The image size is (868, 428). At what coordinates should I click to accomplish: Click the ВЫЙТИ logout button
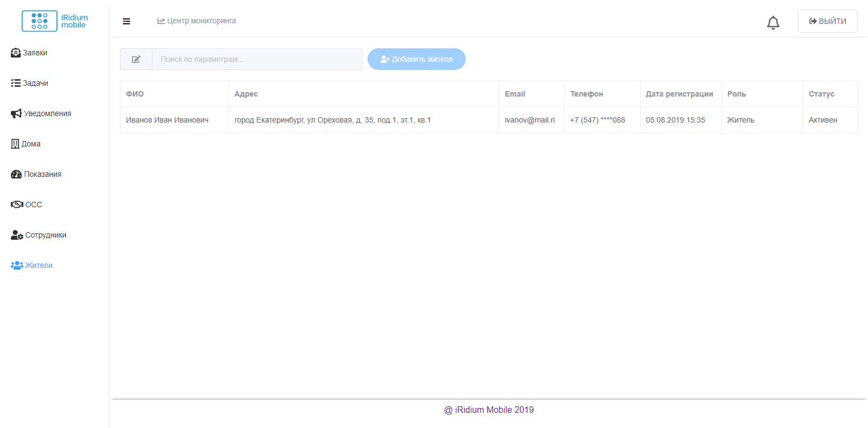point(827,21)
